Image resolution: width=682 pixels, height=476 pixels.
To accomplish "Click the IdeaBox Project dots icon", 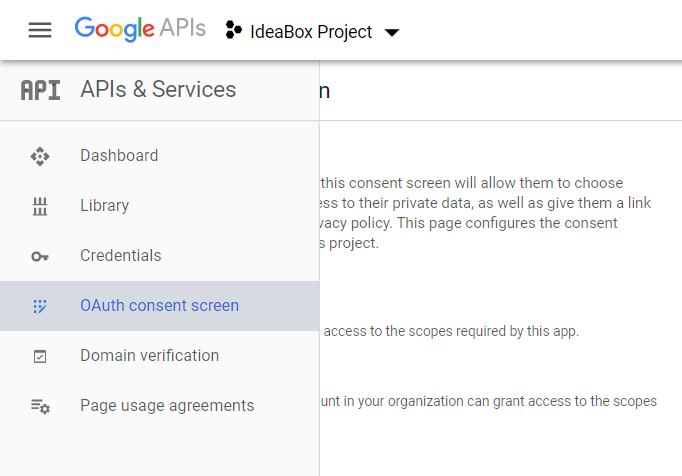I will [x=233, y=31].
